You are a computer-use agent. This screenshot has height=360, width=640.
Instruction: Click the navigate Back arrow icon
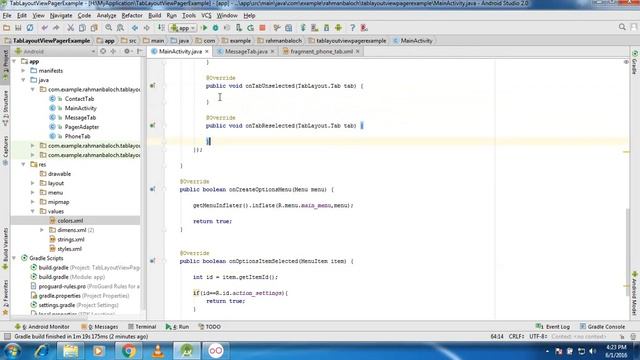tap(135, 28)
